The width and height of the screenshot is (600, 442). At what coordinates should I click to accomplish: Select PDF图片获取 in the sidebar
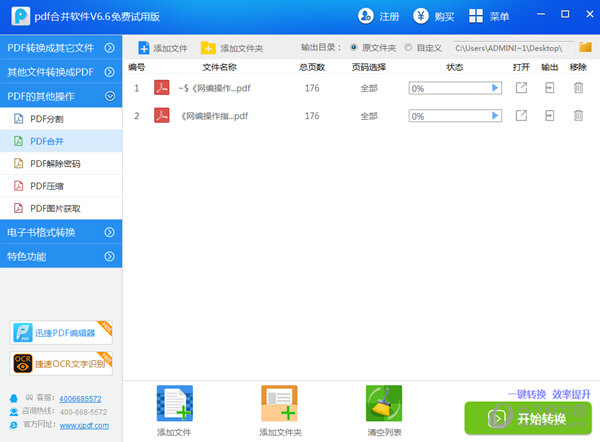point(61,208)
